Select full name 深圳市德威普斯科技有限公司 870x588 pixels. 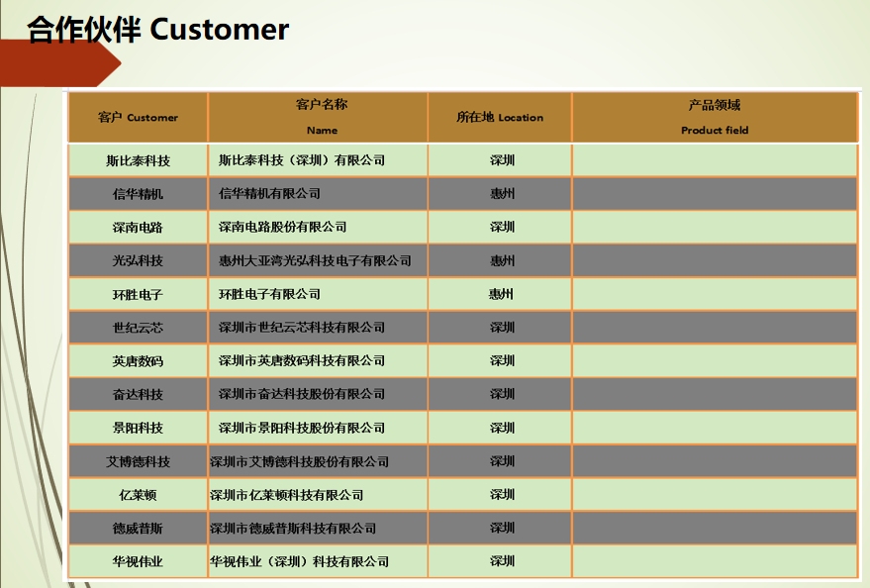pos(293,528)
